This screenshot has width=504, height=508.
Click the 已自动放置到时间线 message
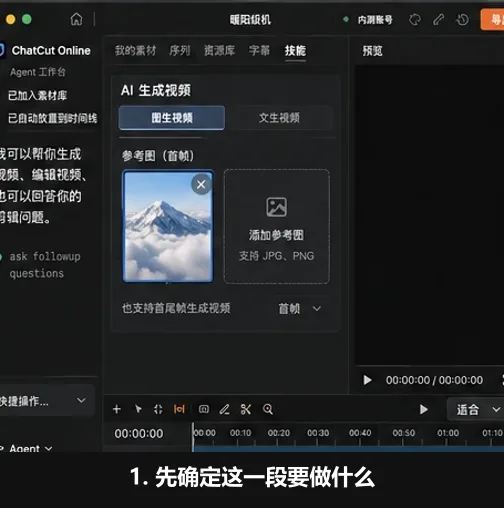coord(53,118)
